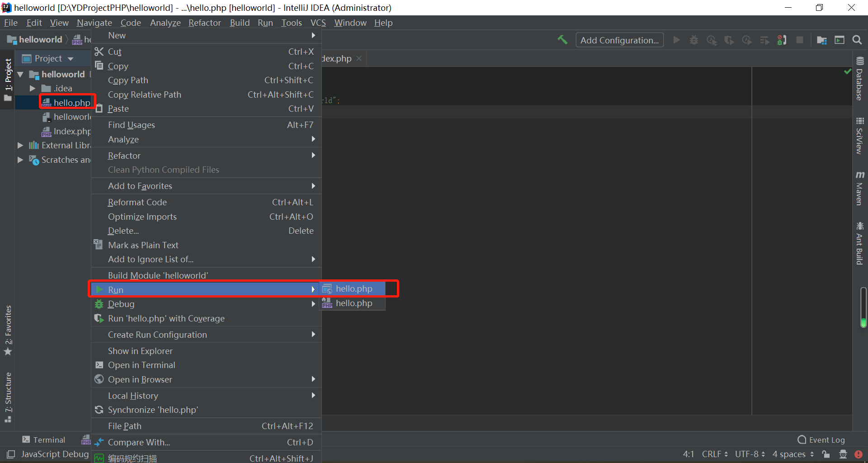Click the green Build Project hammer icon
This screenshot has width=868, height=463.
[562, 40]
